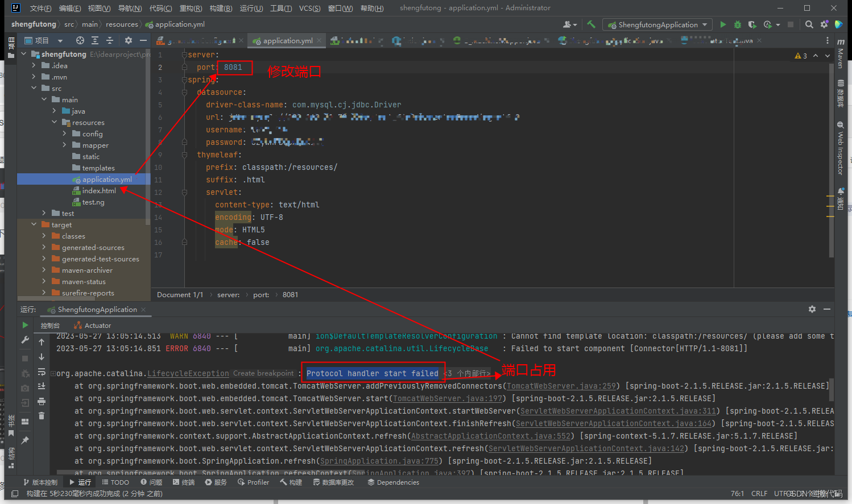The width and height of the screenshot is (852, 504).
Task: Click layout restore icon in Run panel
Action: [25, 422]
